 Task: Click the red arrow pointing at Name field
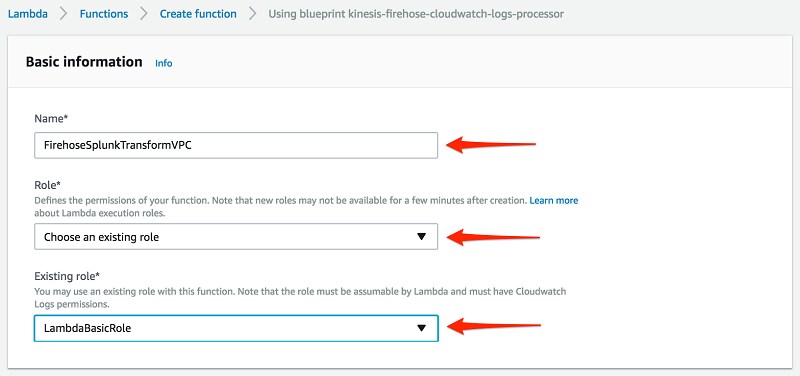(x=491, y=144)
